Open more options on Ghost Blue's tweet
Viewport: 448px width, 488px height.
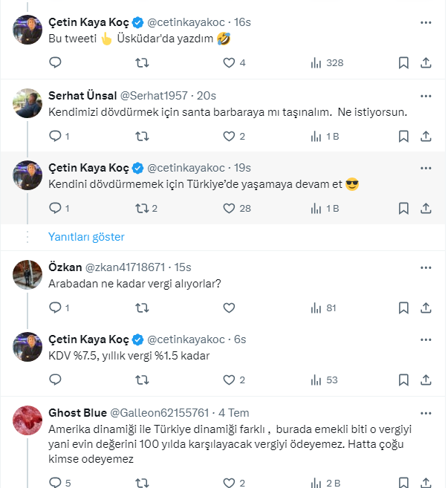(426, 412)
